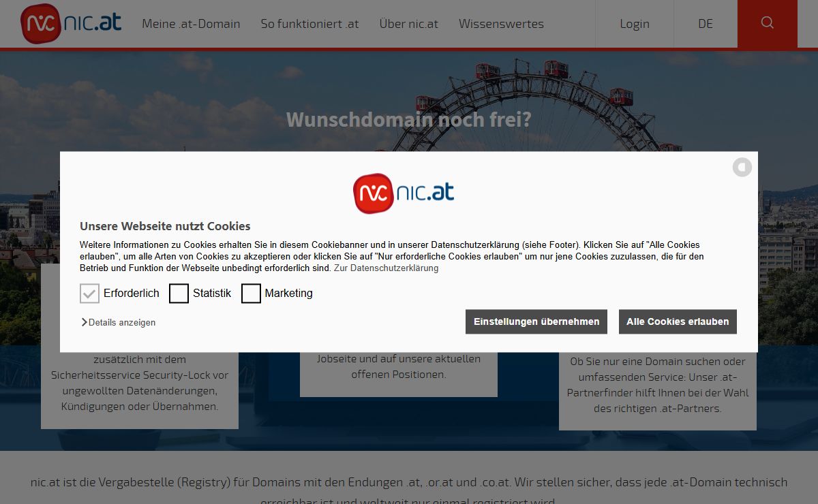Click Einstellungen übernehmen button
The height and width of the screenshot is (504, 818).
click(536, 321)
